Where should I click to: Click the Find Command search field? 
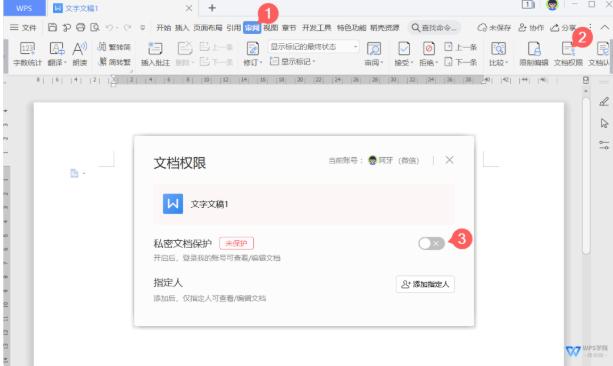point(434,27)
